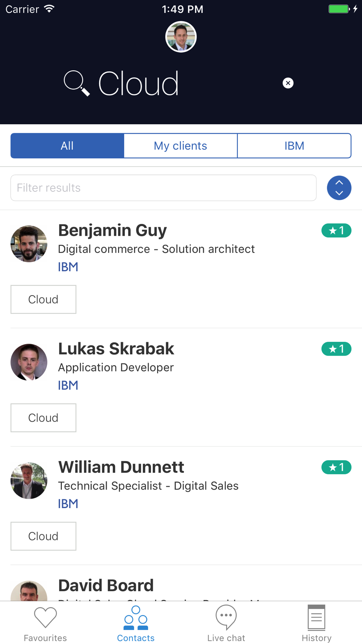Screen dimensions: 362x644
Task: Tap Lukas Skrabak's star rating badge
Action: [336, 349]
